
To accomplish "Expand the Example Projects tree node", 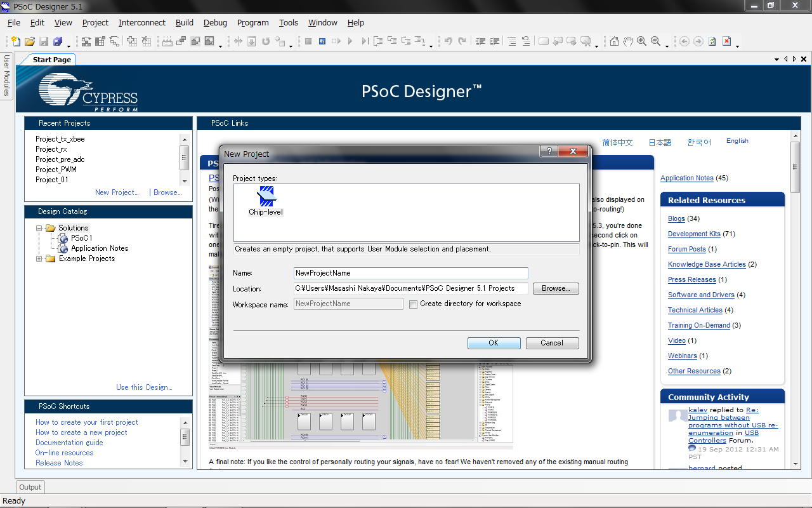I will click(39, 258).
